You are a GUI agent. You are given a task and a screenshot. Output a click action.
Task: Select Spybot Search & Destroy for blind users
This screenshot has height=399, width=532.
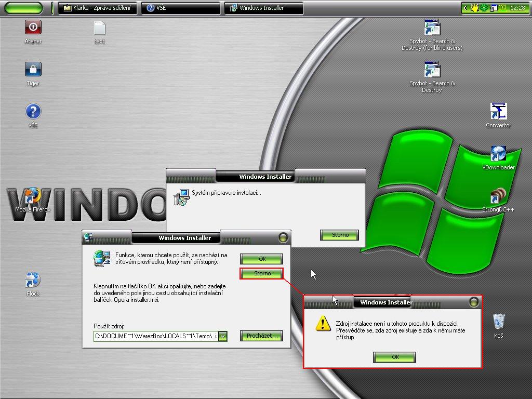432,28
